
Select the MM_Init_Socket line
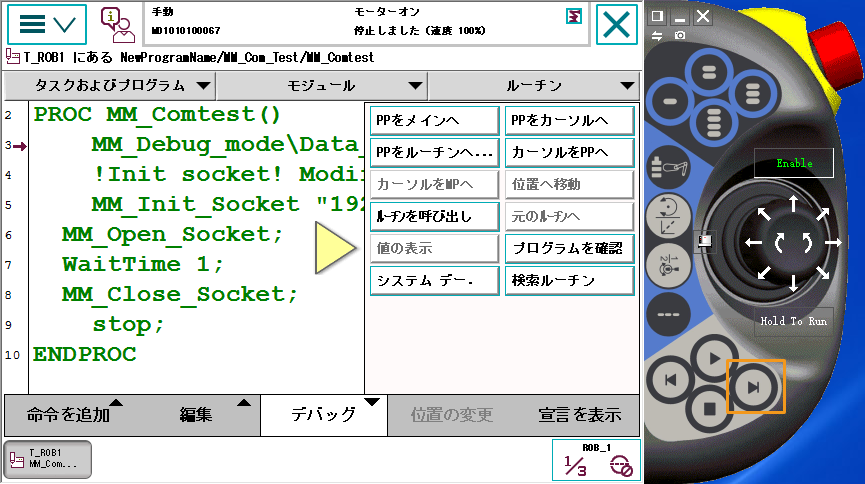tap(227, 205)
